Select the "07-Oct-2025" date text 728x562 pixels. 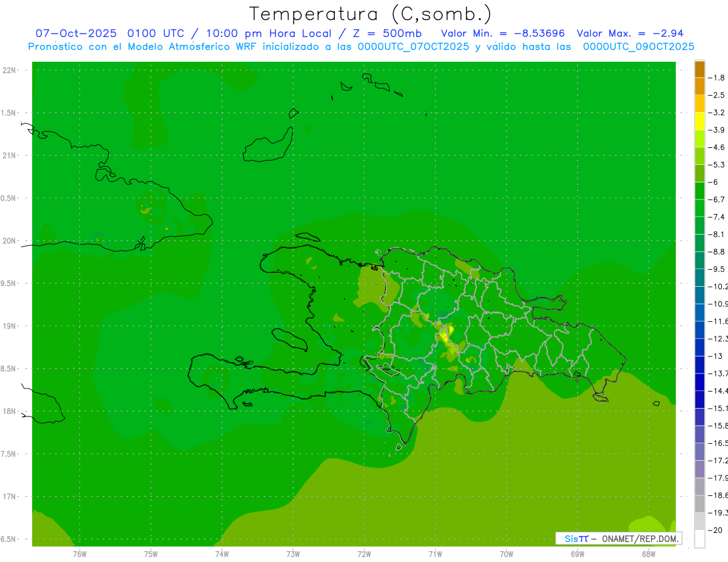[76, 33]
